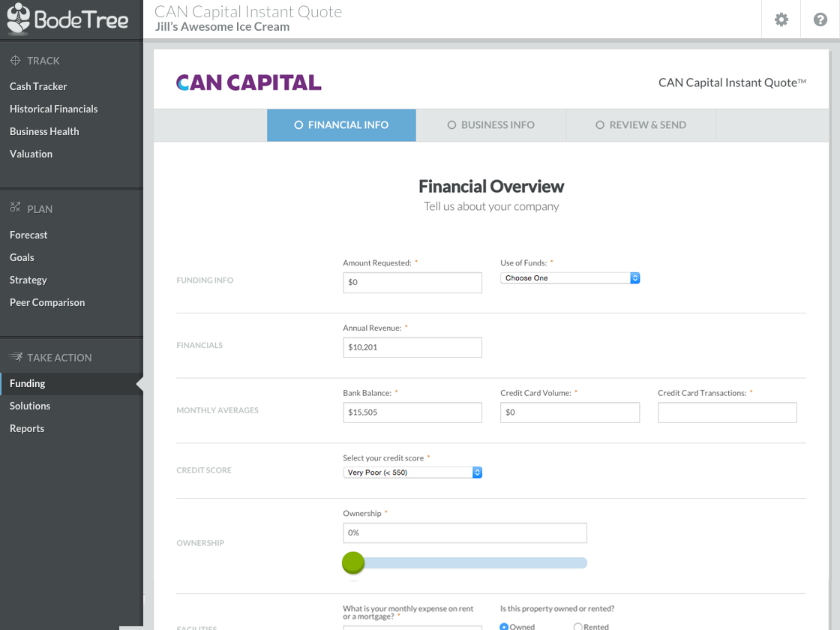Click Jill's Awesome Ice Cream title

coord(222,27)
